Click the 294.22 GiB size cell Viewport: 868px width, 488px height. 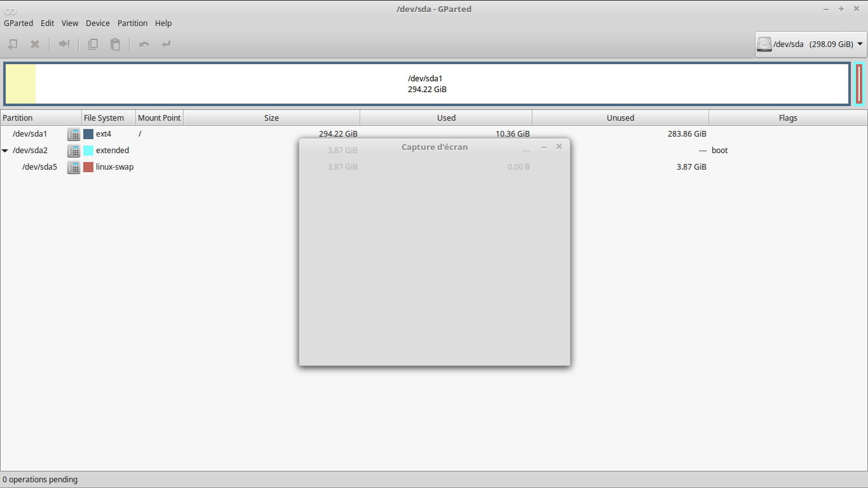click(x=338, y=134)
